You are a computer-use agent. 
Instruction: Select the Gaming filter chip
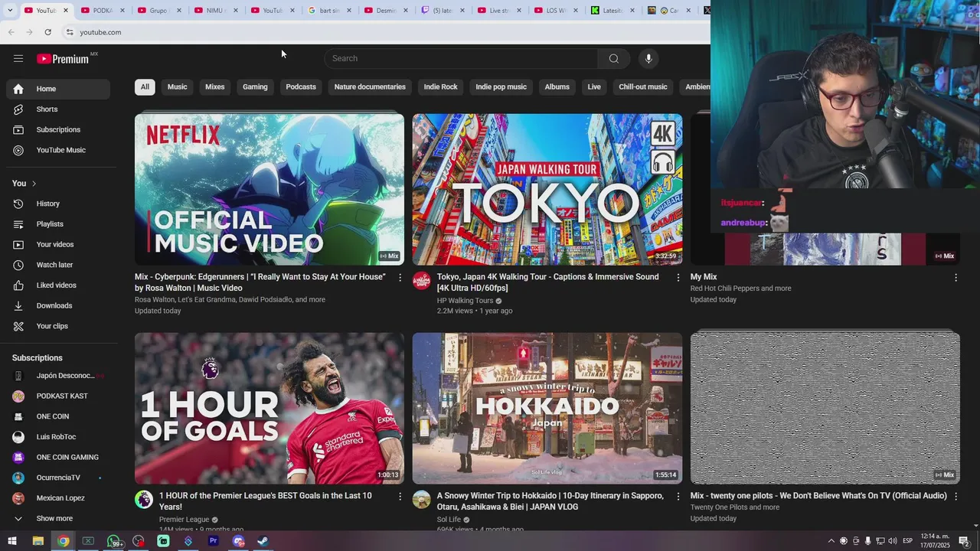(255, 87)
